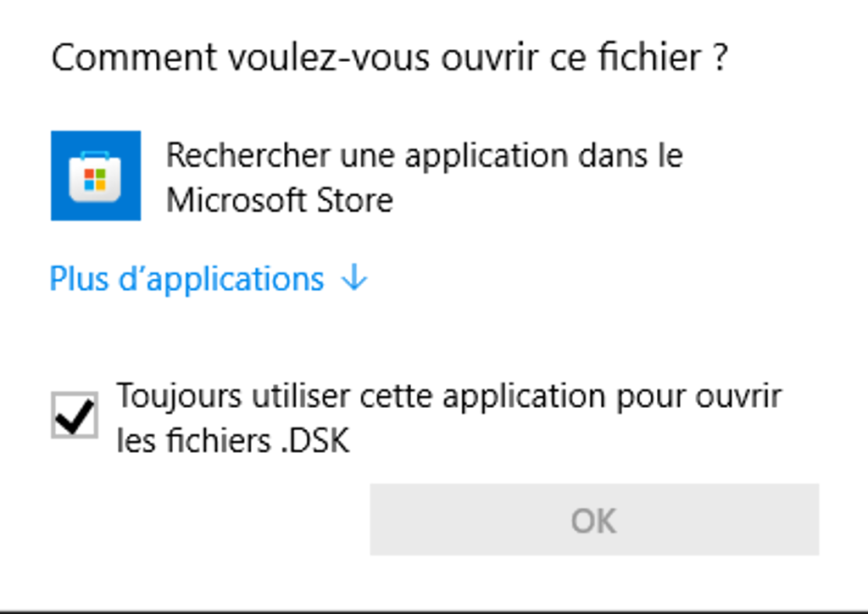Click the word Rechercher in the Store option
Viewport: 868px width, 614px height.
pos(248,155)
